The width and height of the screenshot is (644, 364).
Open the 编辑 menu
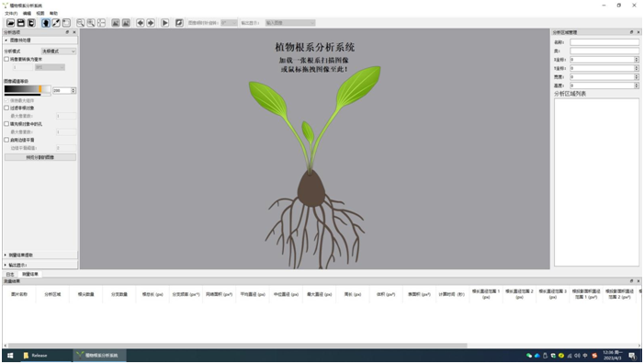click(28, 13)
